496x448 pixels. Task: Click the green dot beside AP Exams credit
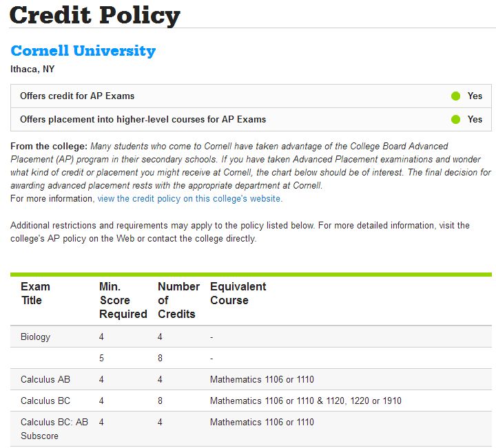[455, 96]
